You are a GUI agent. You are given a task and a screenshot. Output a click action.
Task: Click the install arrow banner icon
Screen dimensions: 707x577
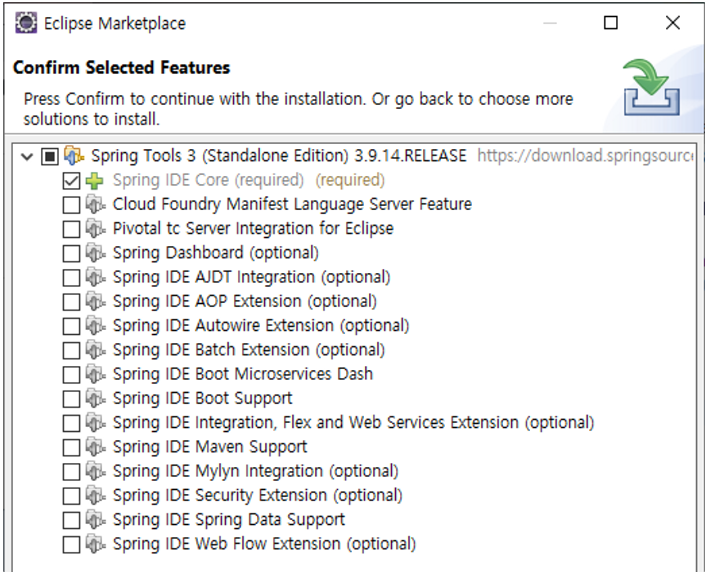tap(652, 87)
